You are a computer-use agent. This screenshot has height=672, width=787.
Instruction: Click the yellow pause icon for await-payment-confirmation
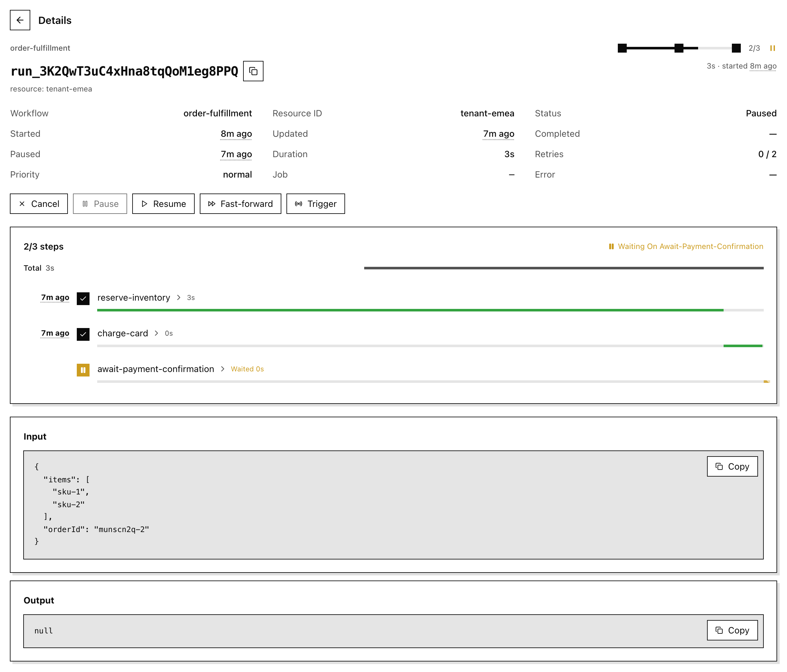point(83,370)
